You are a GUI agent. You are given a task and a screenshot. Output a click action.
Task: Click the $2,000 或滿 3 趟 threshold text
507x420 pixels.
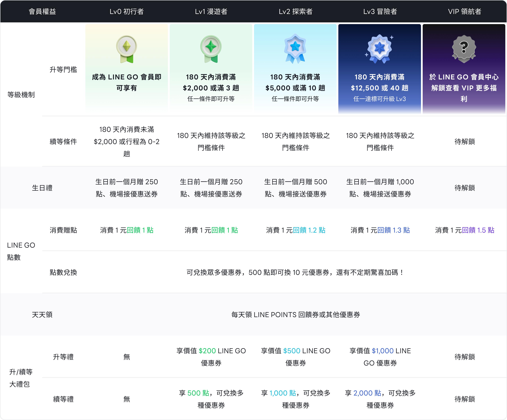click(x=211, y=88)
